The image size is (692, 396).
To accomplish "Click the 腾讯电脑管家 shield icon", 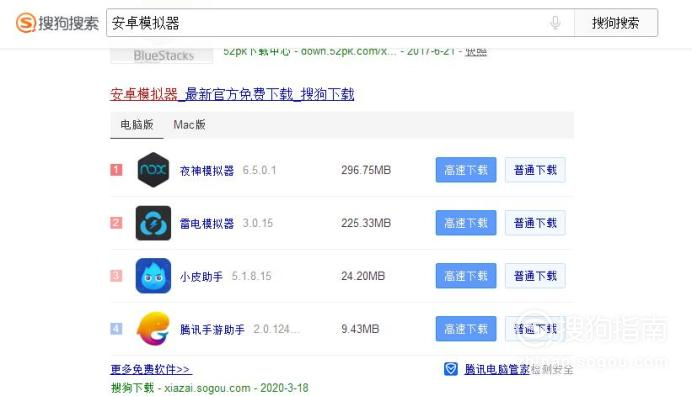I will point(451,369).
